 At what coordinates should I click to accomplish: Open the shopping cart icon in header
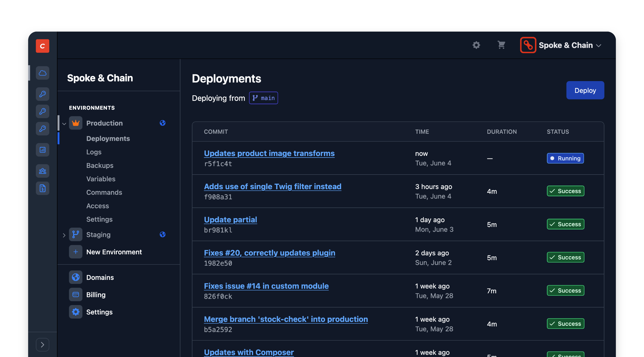coord(501,45)
